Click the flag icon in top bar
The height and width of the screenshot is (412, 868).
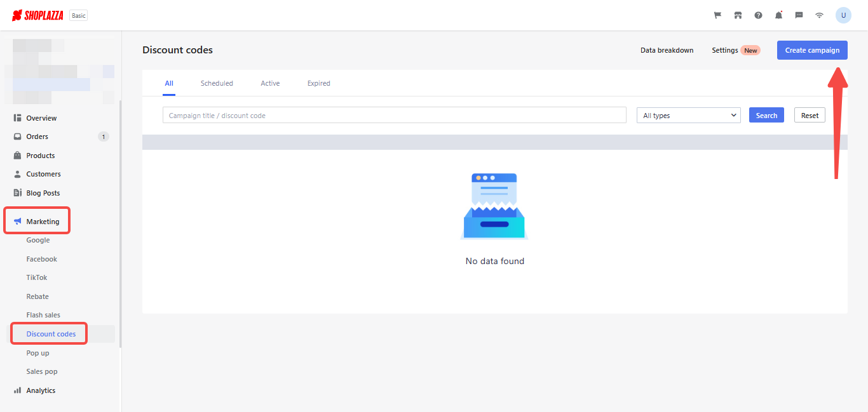tap(717, 15)
